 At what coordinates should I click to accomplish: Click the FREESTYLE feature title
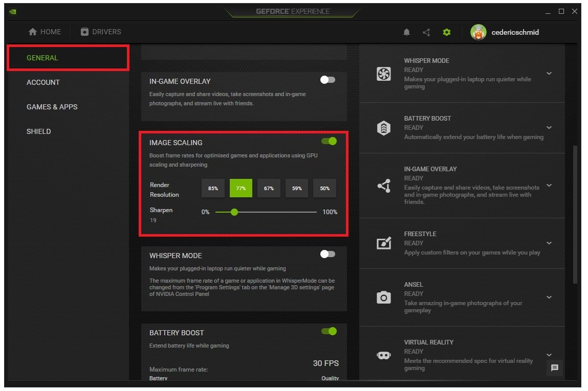(420, 234)
